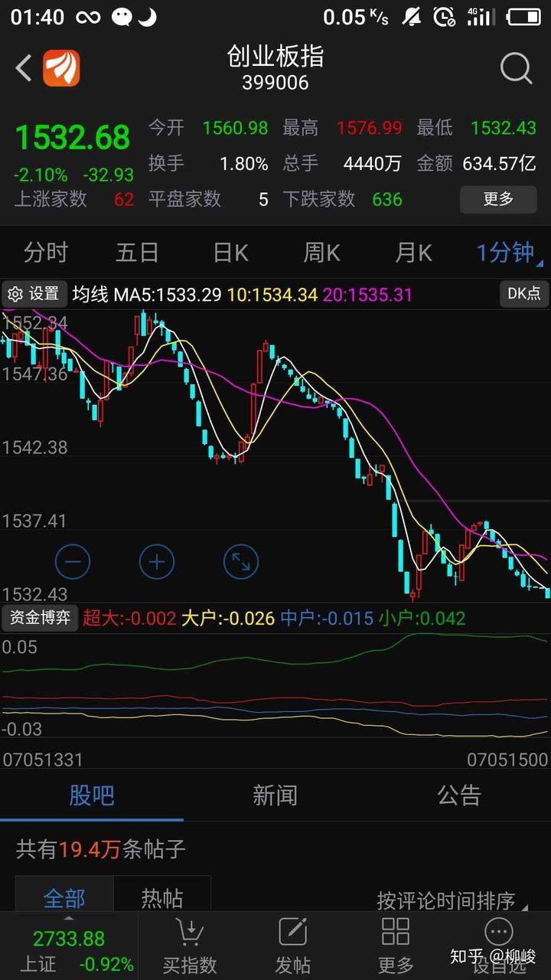
Task: Switch to the 月K chart tab
Action: [x=413, y=252]
